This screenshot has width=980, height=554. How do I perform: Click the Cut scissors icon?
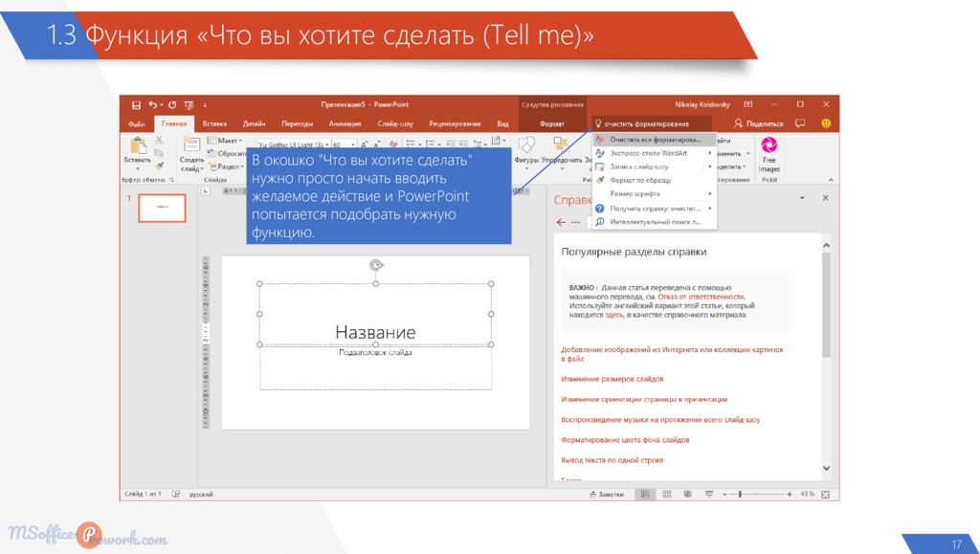point(160,141)
